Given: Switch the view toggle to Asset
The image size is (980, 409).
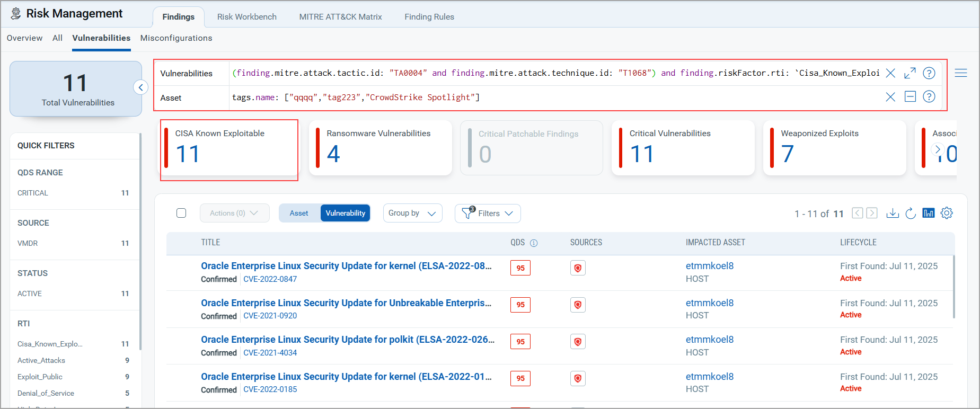Looking at the screenshot, I should pos(299,213).
